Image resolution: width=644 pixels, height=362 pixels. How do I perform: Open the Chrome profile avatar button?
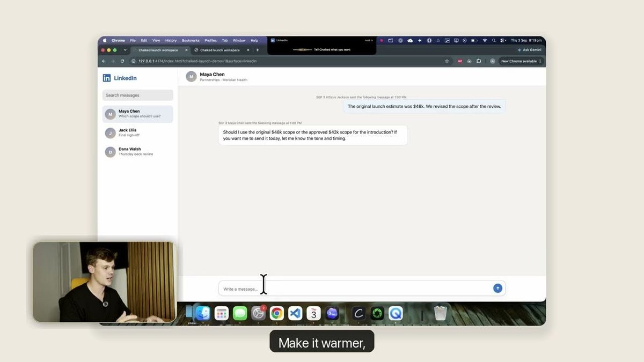(x=493, y=61)
